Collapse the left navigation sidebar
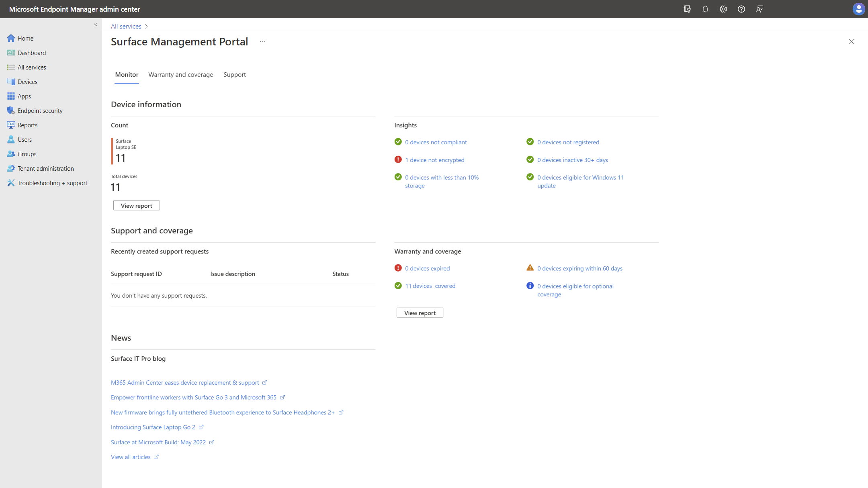The height and width of the screenshot is (488, 868). tap(96, 25)
